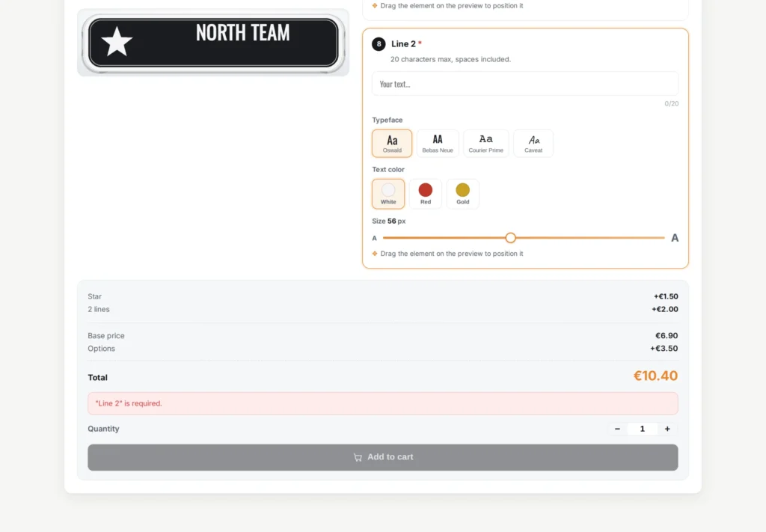Click the +€3.50 options value
Viewport: 766px width, 532px height.
(x=664, y=349)
